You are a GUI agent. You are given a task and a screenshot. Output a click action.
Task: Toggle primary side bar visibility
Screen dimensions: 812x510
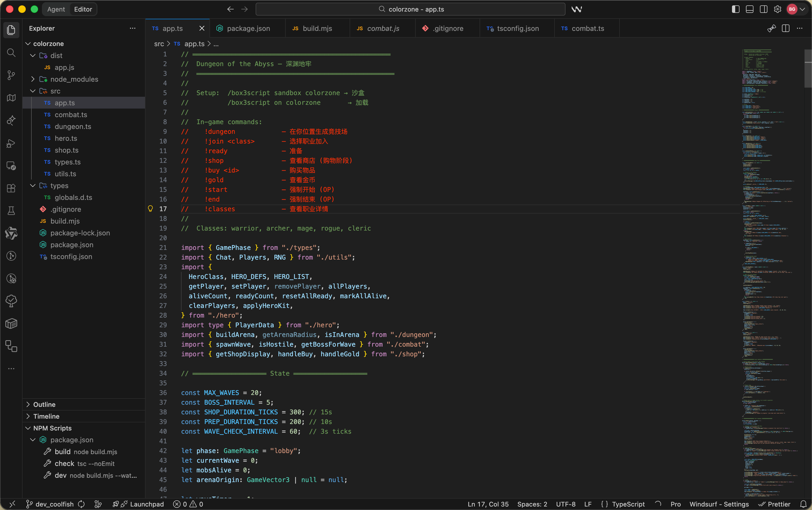tap(736, 9)
